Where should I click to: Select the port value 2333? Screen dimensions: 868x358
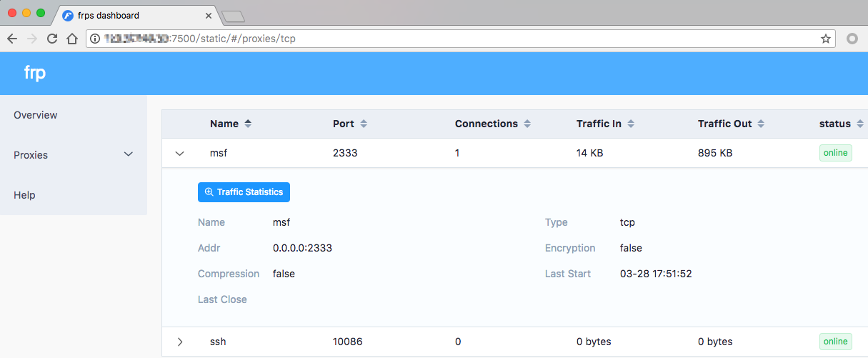click(x=345, y=153)
